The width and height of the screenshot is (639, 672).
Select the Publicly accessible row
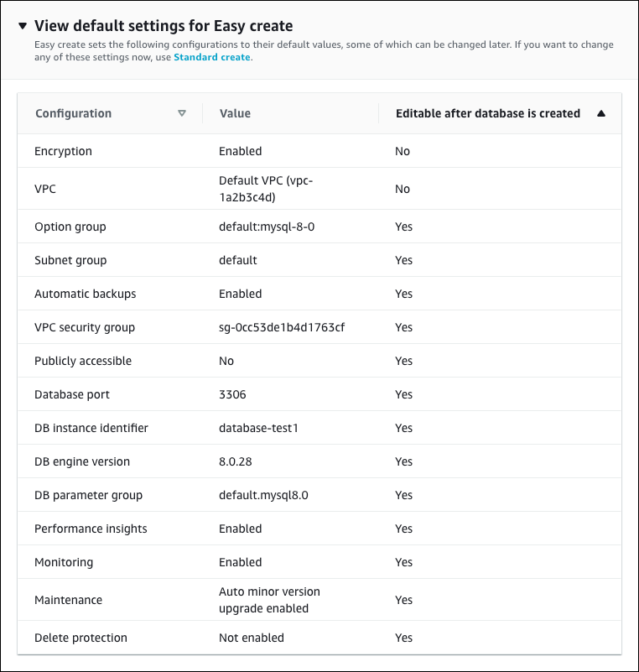click(81, 361)
